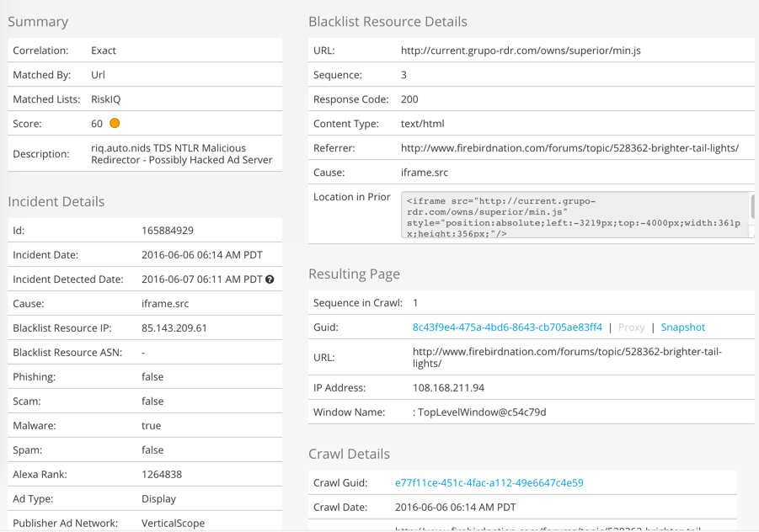Select the blacklist URL current.grupo-rdr.com
The width and height of the screenshot is (759, 532).
(x=521, y=51)
